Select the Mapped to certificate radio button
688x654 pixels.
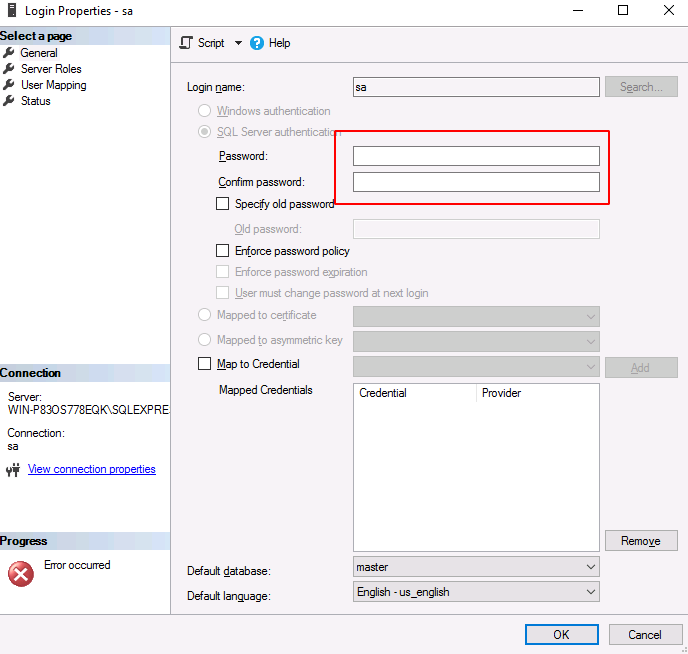(204, 314)
